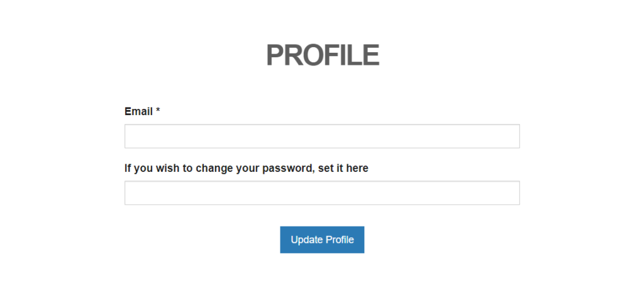Submit the form with Update Profile
The width and height of the screenshot is (644, 292).
click(322, 240)
